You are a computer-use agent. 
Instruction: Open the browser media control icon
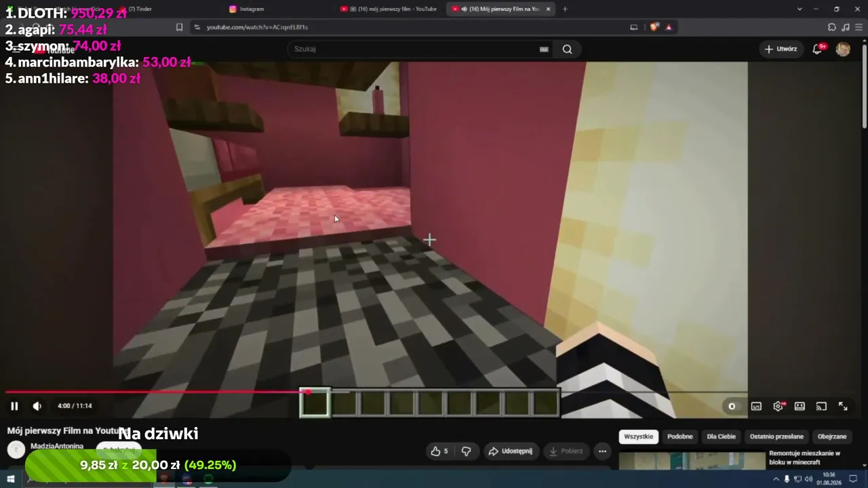[x=846, y=27]
